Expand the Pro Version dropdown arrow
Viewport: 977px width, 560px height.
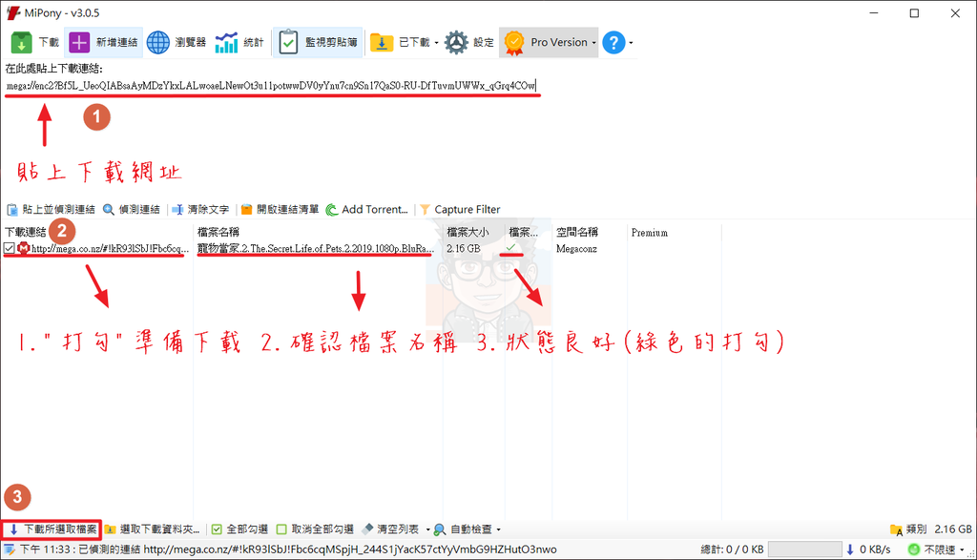coord(593,43)
